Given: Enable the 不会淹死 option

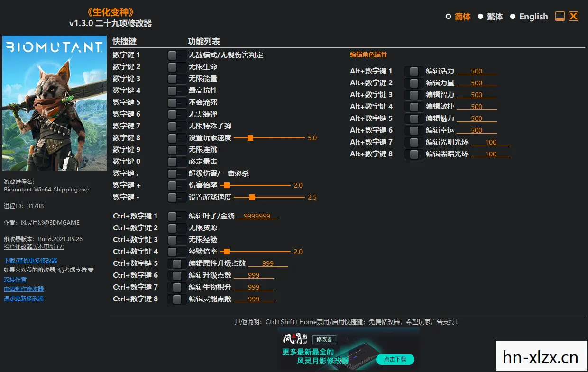Looking at the screenshot, I should pos(176,102).
